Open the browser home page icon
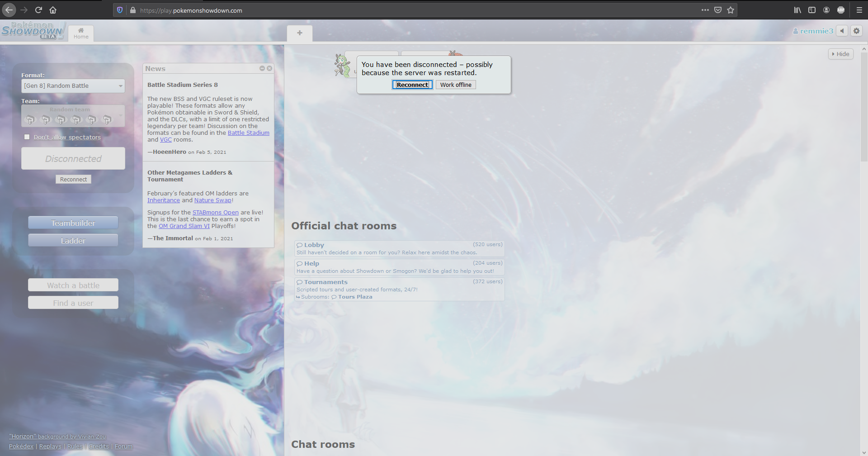This screenshot has height=456, width=868. tap(53, 10)
